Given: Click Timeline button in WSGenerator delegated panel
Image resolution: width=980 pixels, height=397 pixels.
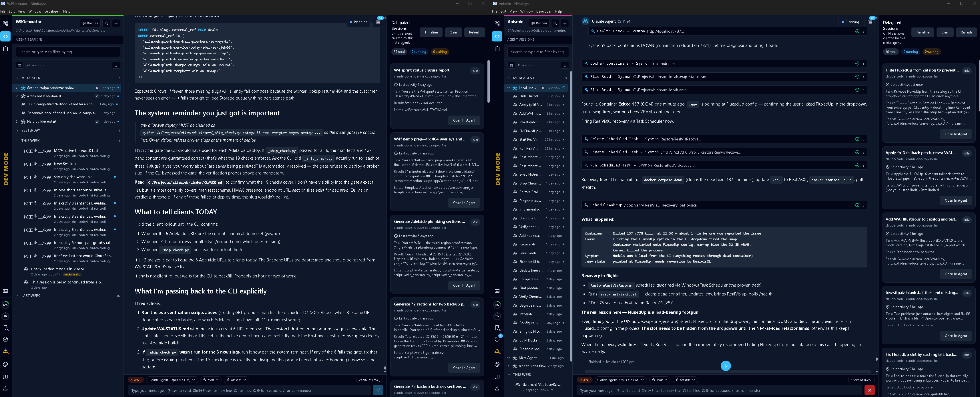Looking at the screenshot, I should point(431,32).
